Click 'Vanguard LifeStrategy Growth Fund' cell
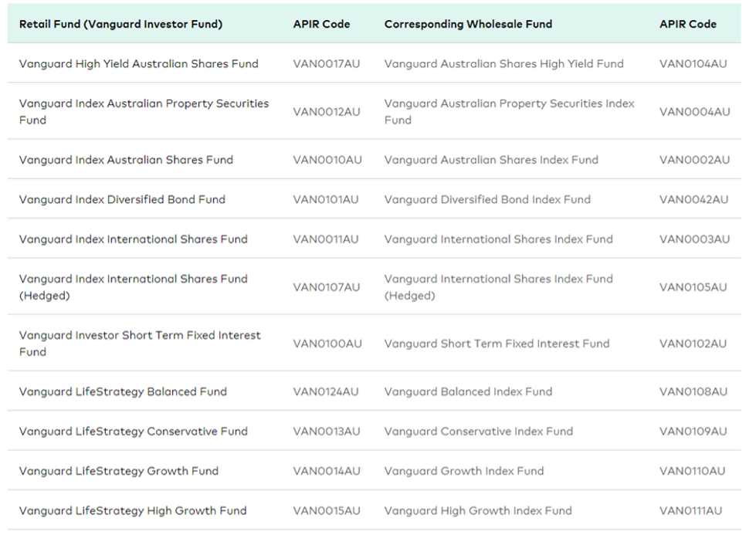Image resolution: width=756 pixels, height=535 pixels. [x=119, y=470]
